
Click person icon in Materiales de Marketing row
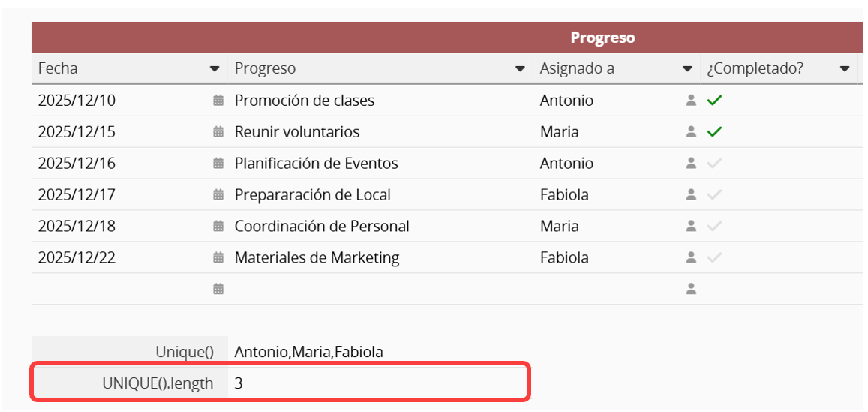[x=692, y=258]
